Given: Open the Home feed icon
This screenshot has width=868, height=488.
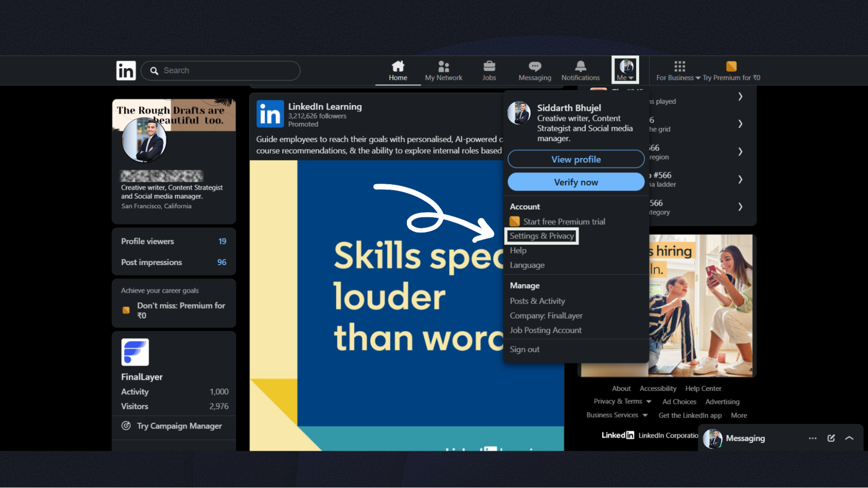Looking at the screenshot, I should [x=398, y=66].
